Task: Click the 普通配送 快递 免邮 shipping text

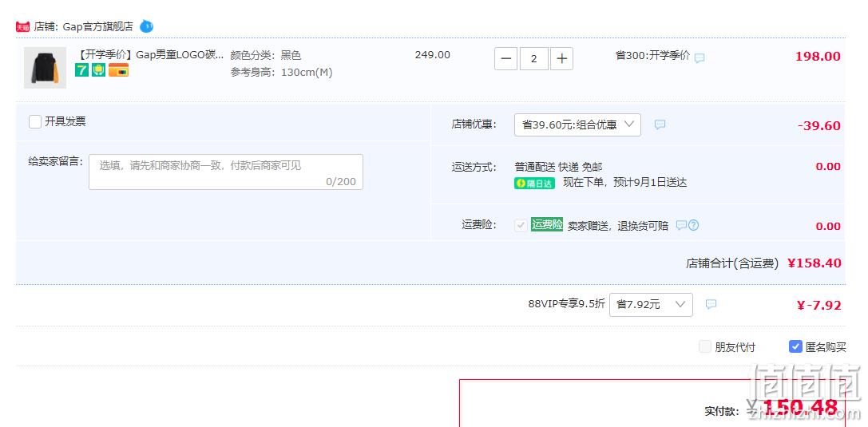Action: tap(558, 167)
